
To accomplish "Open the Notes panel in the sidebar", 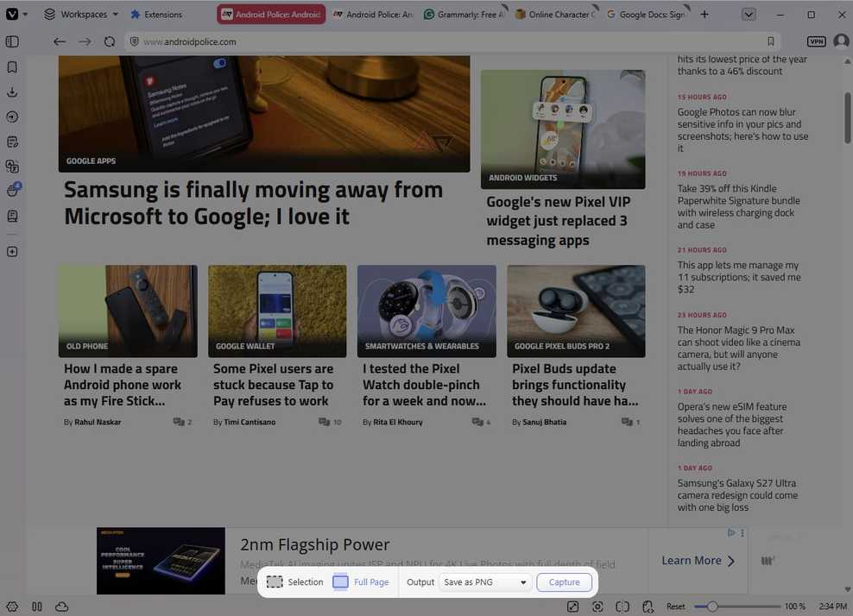I will tap(12, 141).
